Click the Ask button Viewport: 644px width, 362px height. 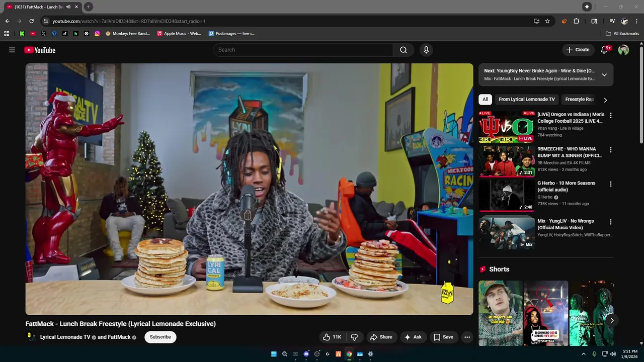tap(413, 337)
